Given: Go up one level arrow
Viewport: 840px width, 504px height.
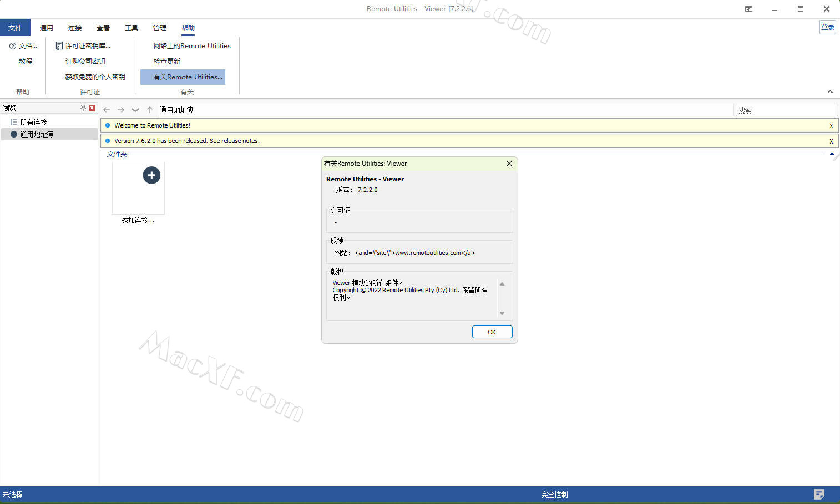Looking at the screenshot, I should tap(150, 110).
